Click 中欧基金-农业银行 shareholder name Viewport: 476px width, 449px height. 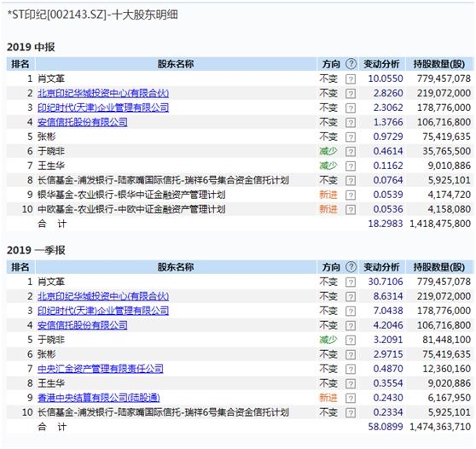click(131, 209)
